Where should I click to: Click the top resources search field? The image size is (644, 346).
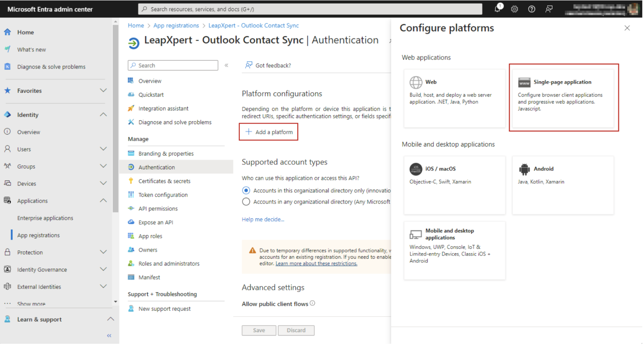[310, 9]
